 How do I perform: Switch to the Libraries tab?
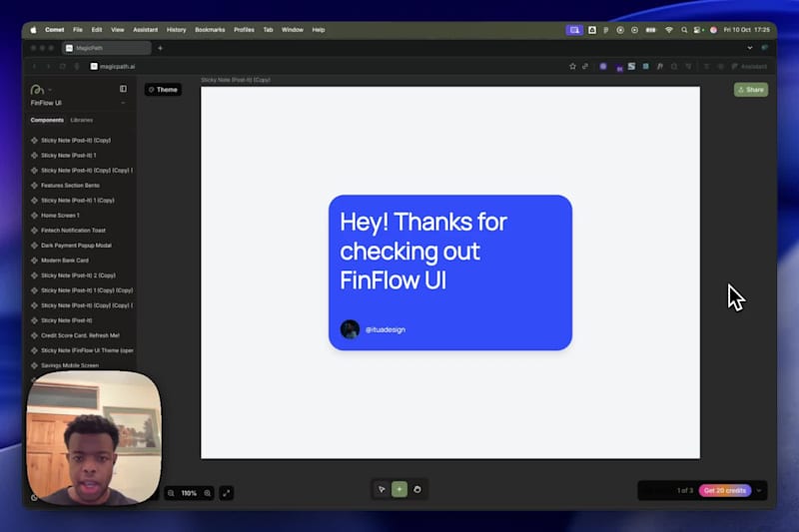click(82, 120)
